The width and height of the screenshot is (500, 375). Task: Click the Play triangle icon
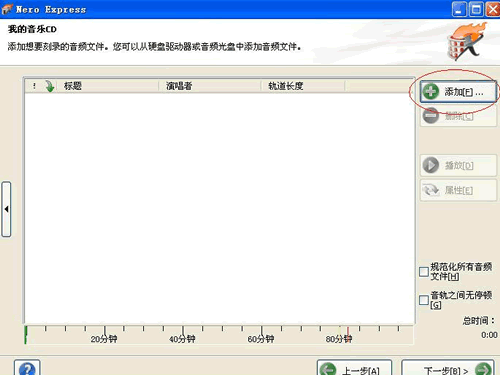click(431, 165)
